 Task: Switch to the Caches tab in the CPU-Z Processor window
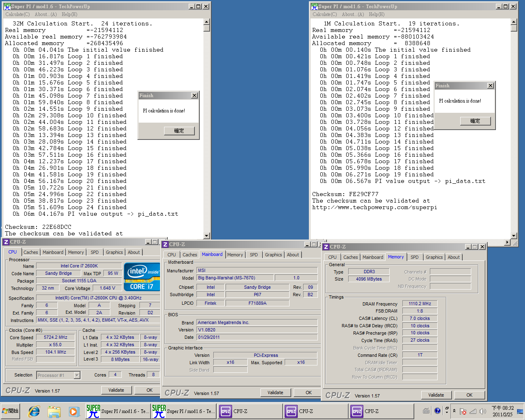[x=31, y=252]
